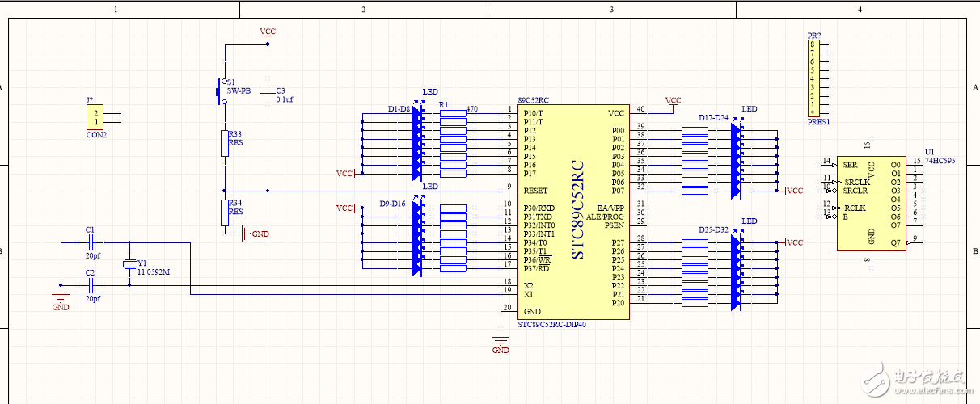Click the R1 470 resistor on P10 line
Image resolution: width=980 pixels, height=404 pixels.
point(453,113)
